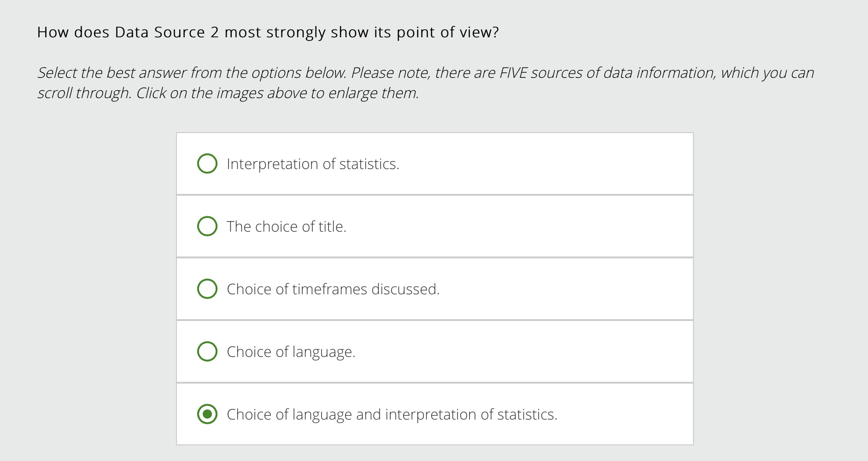Select the 'Choice of timeframes discussed' radio button
This screenshot has width=868, height=461.
(x=207, y=289)
